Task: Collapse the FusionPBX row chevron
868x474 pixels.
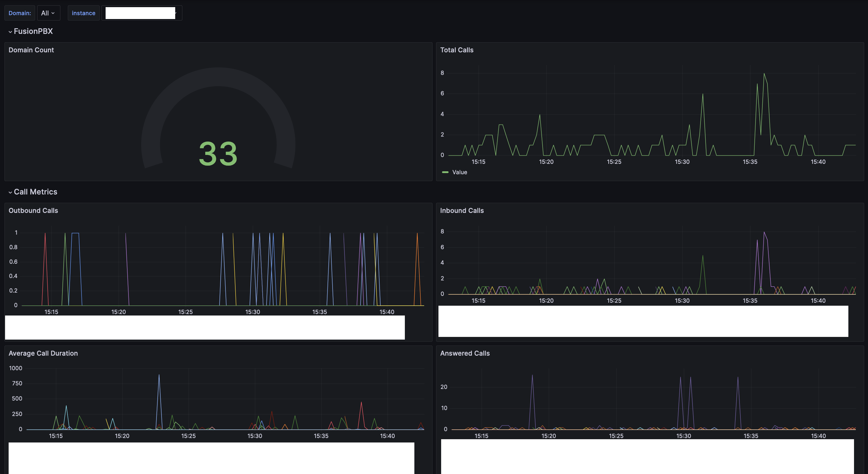Action: [x=10, y=32]
